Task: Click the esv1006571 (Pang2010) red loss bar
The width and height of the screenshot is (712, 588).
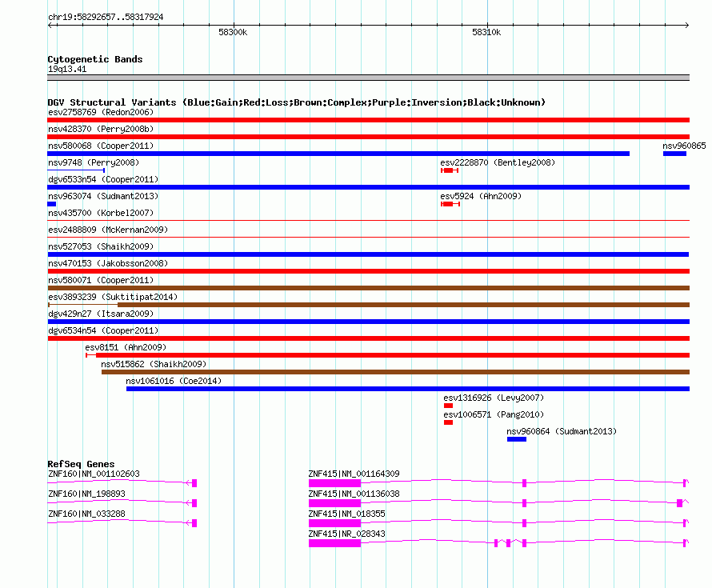Action: coord(448,422)
